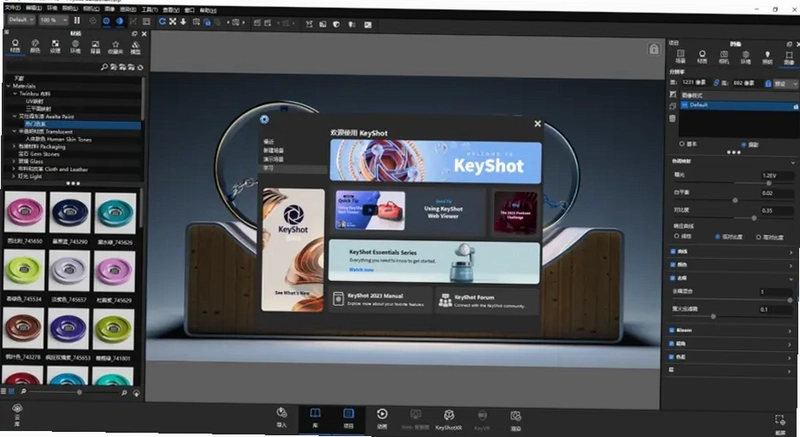Close the Welcome to KeyShot dialog
This screenshot has height=437, width=800.
(x=537, y=124)
